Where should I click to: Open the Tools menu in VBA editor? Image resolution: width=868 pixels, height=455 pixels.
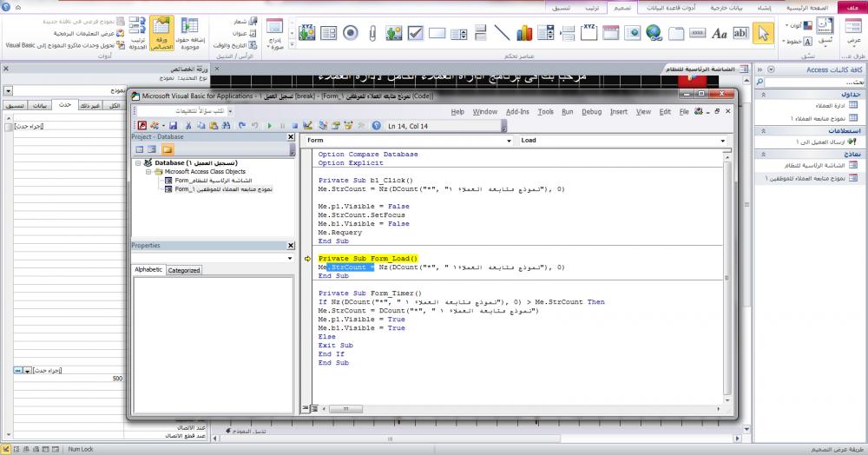(545, 112)
